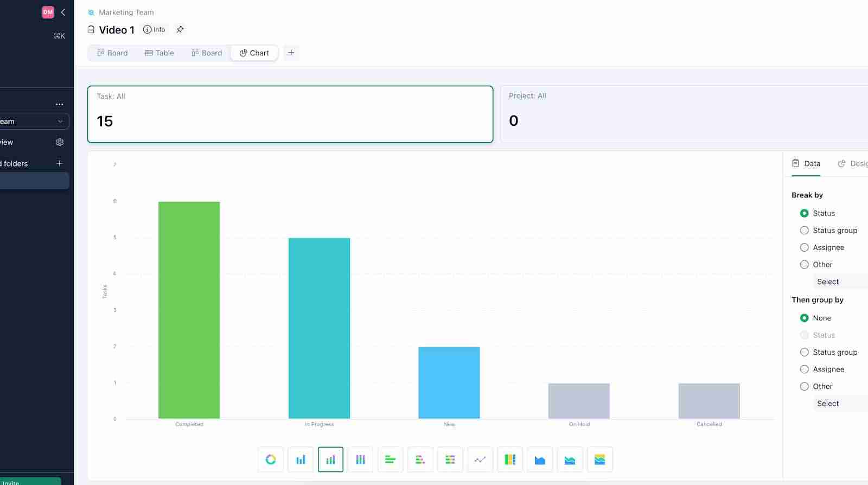Open the Data tab in side panel
Image resolution: width=868 pixels, height=485 pixels.
click(x=806, y=163)
